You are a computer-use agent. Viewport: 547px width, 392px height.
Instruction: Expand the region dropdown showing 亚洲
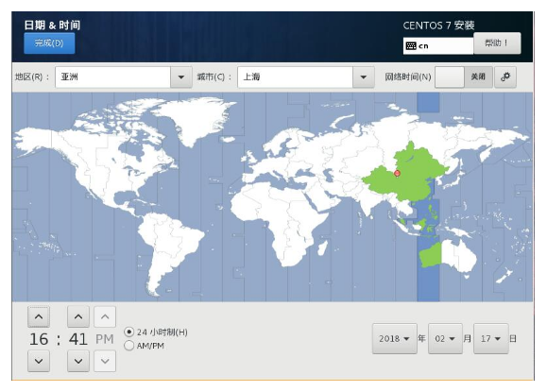pyautogui.click(x=124, y=77)
